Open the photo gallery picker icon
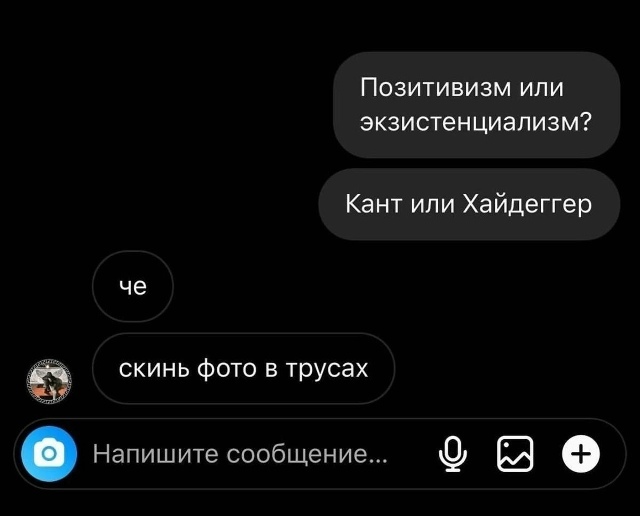Image resolution: width=640 pixels, height=516 pixels. coord(515,454)
